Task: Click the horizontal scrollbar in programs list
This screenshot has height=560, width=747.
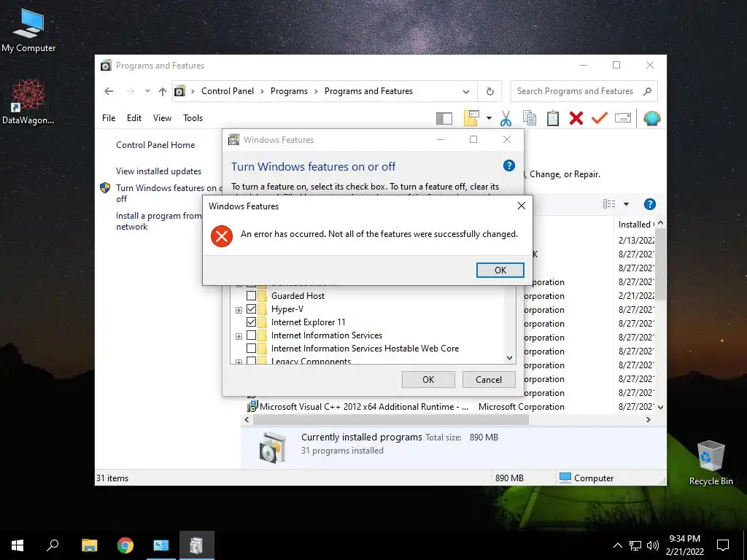Action: coord(391,419)
